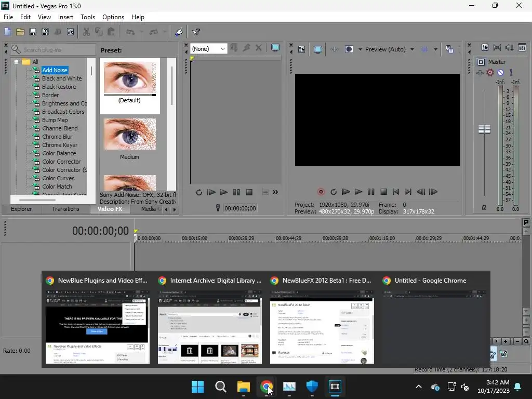Open Audio Properties in the Master Bus panel
Viewport: 532px width, 399px height.
click(485, 48)
